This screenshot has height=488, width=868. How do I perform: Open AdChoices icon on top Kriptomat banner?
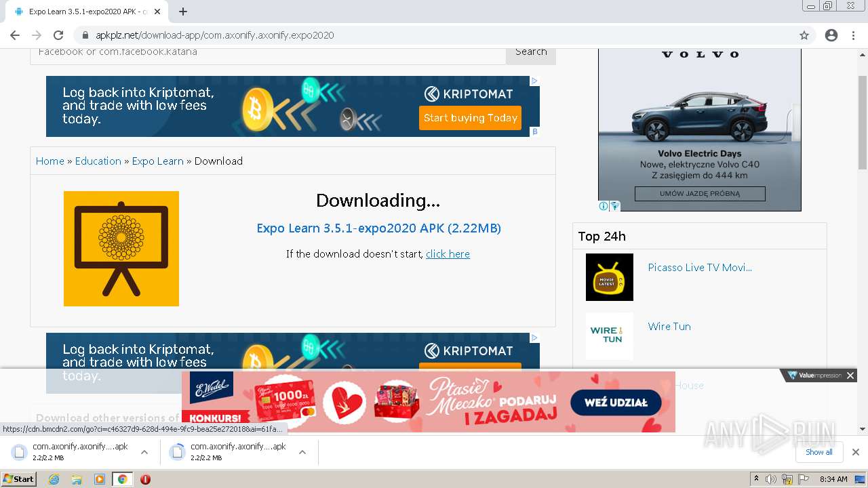coord(534,81)
